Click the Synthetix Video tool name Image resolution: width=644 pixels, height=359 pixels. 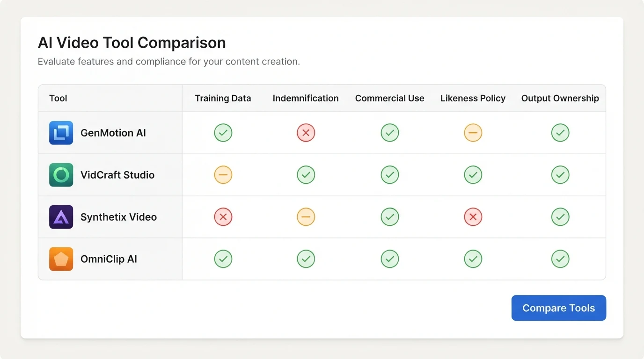click(x=118, y=217)
